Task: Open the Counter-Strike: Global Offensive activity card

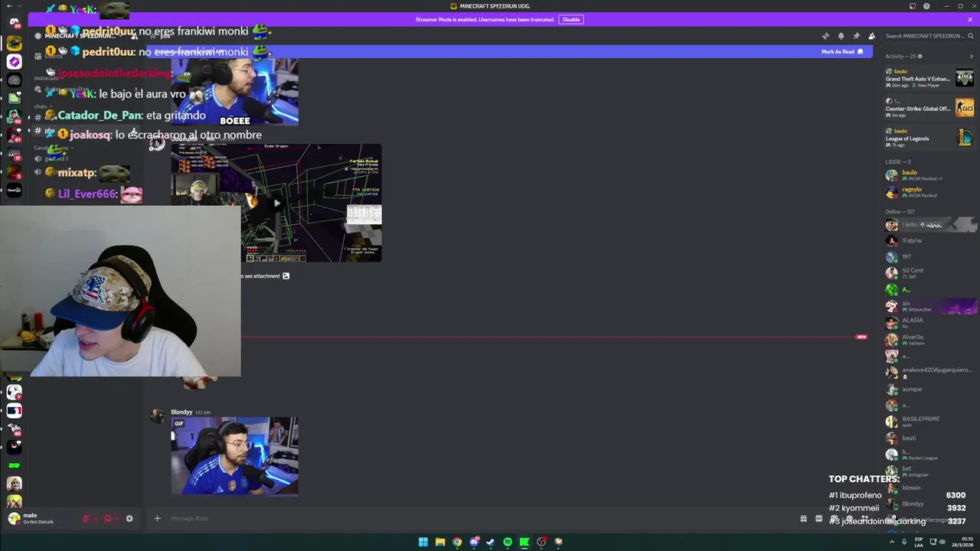Action: (929, 107)
